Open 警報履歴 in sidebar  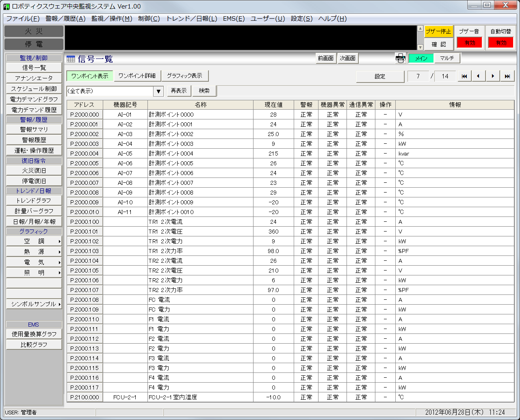[34, 140]
